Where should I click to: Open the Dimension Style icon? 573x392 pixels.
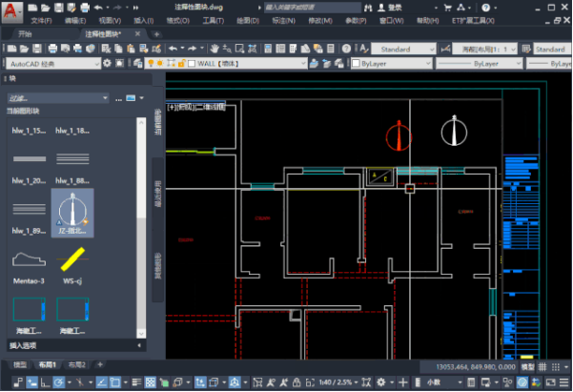445,49
